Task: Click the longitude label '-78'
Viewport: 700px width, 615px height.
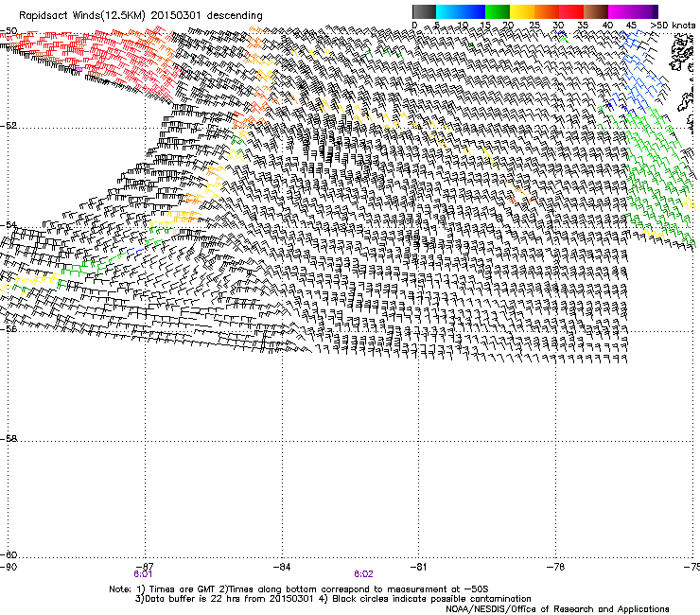Action: (x=555, y=567)
